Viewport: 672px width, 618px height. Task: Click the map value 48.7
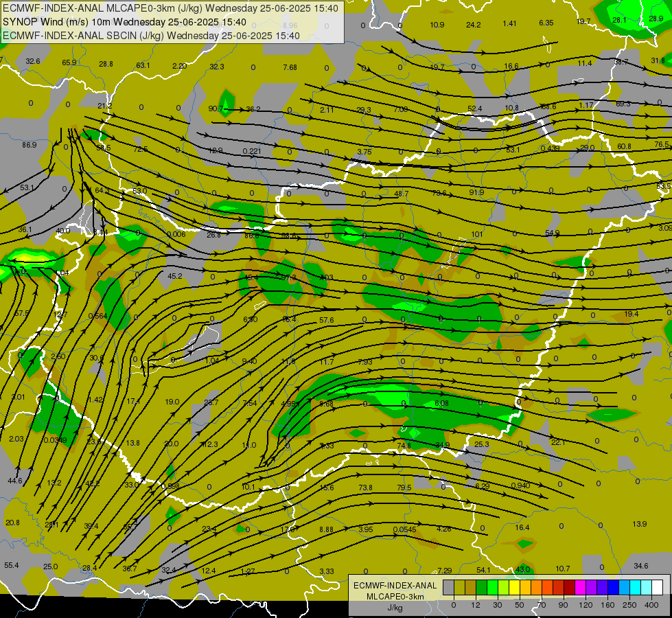(x=402, y=194)
